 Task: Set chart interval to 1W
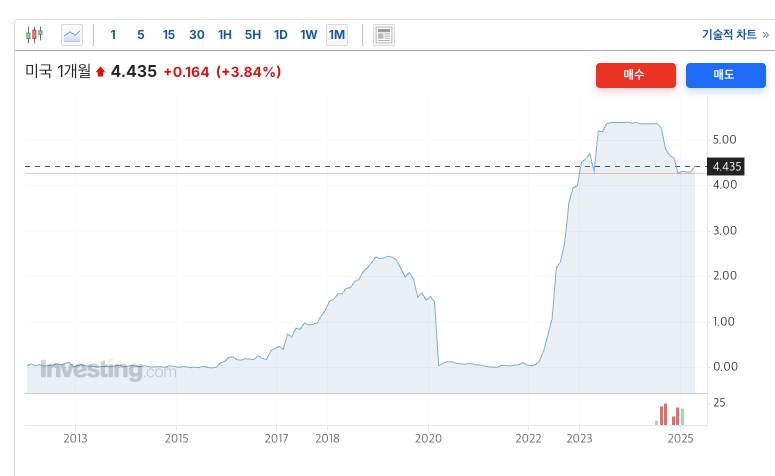(x=308, y=35)
